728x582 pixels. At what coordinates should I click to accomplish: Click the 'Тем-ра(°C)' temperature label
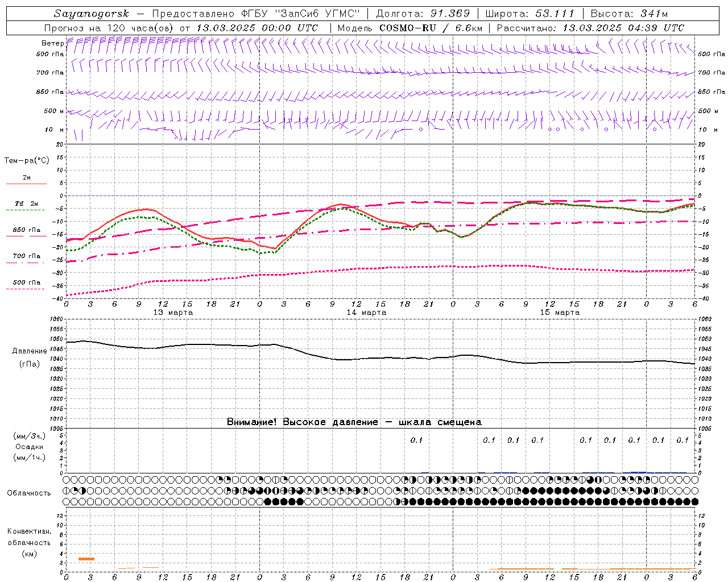[x=27, y=161]
